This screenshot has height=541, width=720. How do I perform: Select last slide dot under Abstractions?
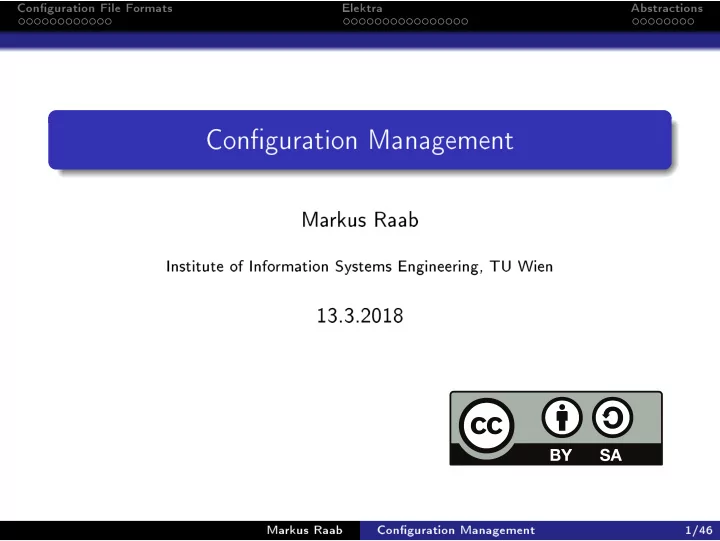pyautogui.click(x=691, y=22)
